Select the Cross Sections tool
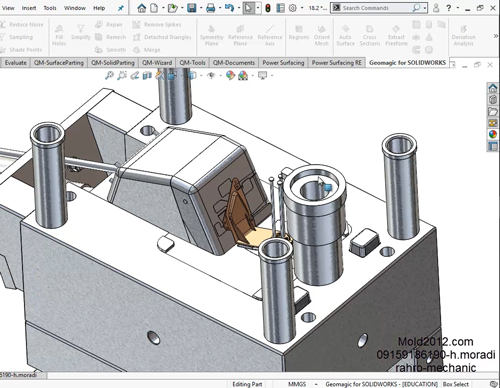The width and height of the screenshot is (500, 388). [370, 35]
